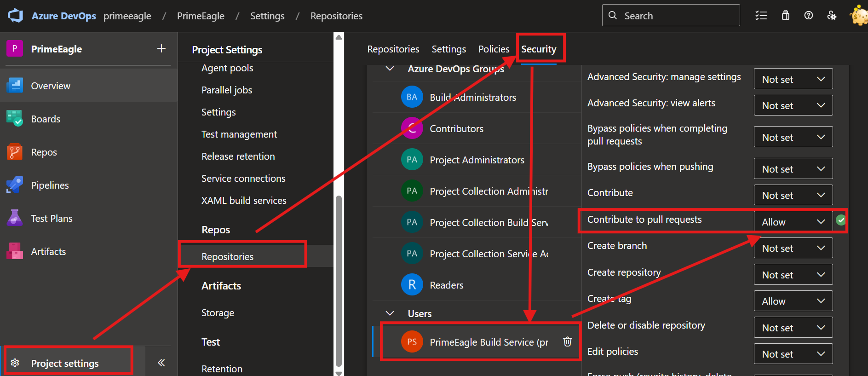Collapse the sidebar with double chevron icon
Image resolution: width=868 pixels, height=376 pixels.
click(x=161, y=363)
